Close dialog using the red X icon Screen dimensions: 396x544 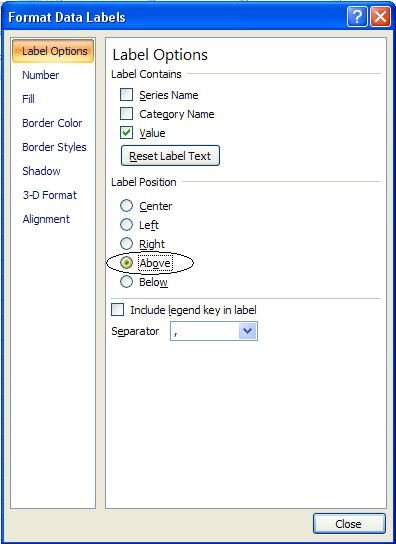(x=380, y=16)
